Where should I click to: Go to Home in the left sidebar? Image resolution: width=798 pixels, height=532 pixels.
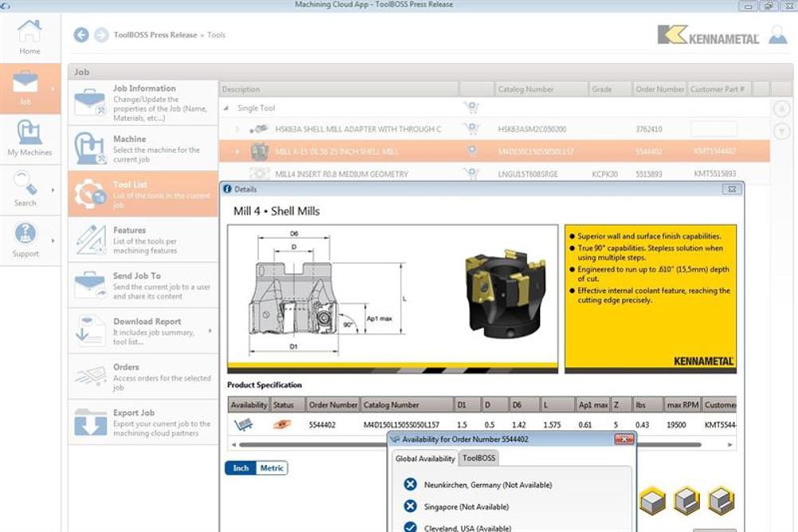[x=29, y=37]
